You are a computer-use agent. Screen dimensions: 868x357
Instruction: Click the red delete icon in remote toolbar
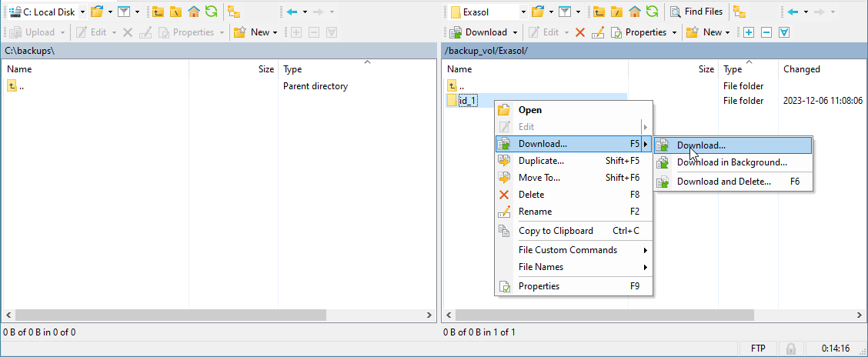[x=580, y=32]
